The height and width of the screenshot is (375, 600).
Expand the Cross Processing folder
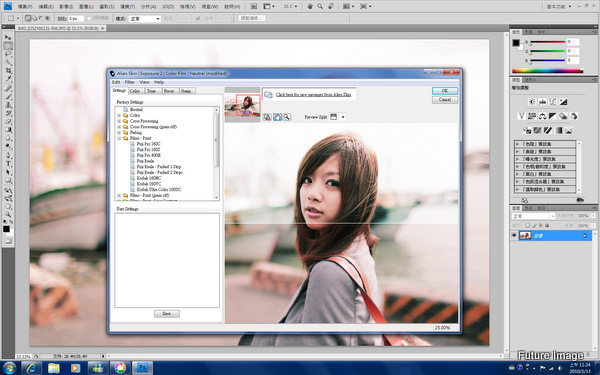pyautogui.click(x=119, y=121)
